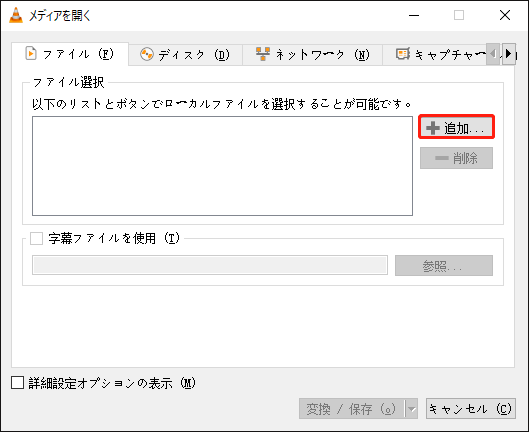Screen dimensions: 529x432
Task: Switch to the ディスク (D) tab
Action: pyautogui.click(x=185, y=55)
